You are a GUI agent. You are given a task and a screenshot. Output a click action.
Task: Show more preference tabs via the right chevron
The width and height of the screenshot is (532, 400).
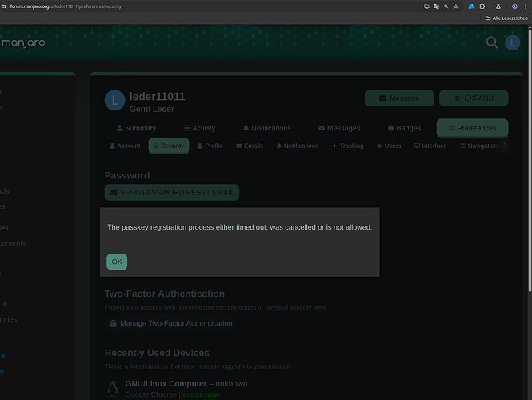tap(505, 146)
